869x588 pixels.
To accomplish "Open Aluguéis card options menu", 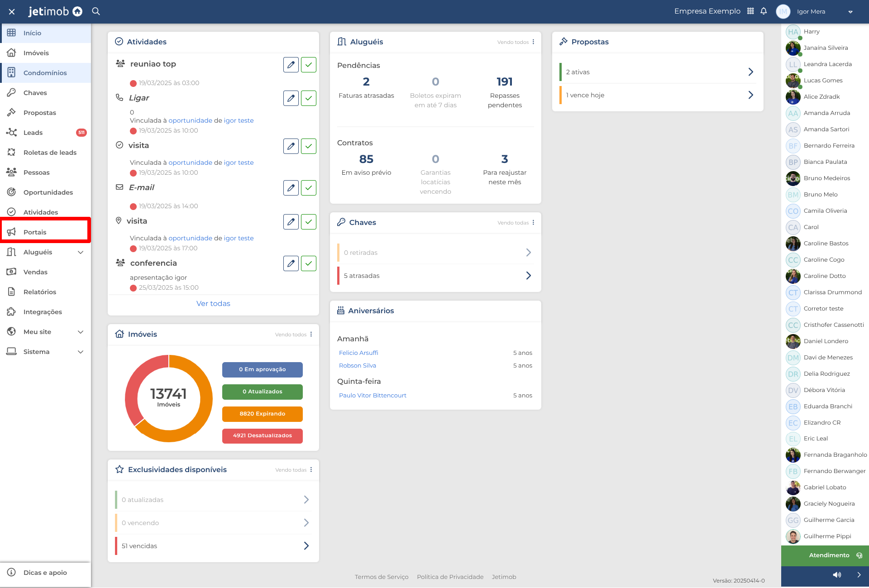I will point(533,42).
